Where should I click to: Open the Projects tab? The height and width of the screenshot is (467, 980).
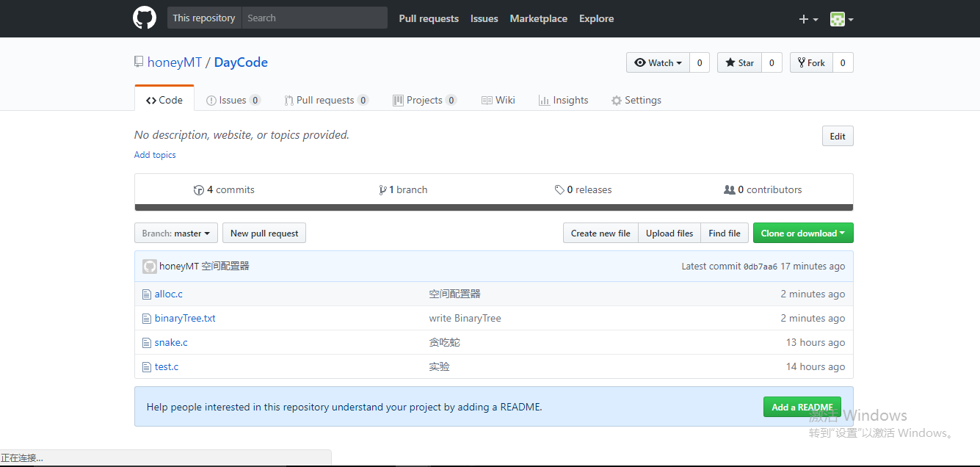pos(425,101)
